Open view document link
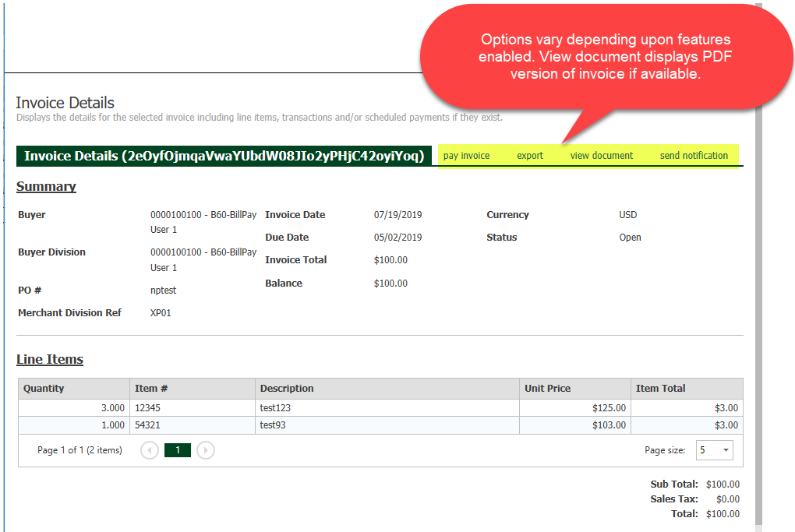Image resolution: width=795 pixels, height=532 pixels. tap(602, 156)
